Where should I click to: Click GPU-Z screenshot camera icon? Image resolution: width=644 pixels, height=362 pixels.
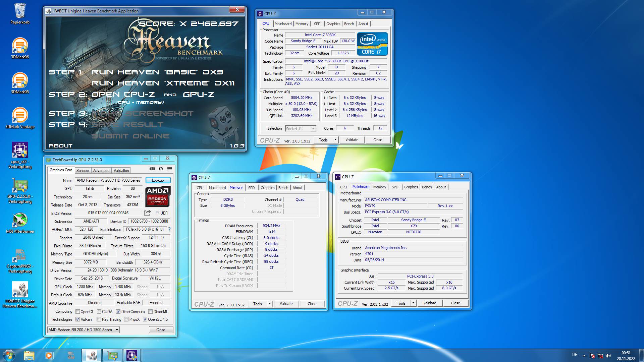[x=152, y=169]
